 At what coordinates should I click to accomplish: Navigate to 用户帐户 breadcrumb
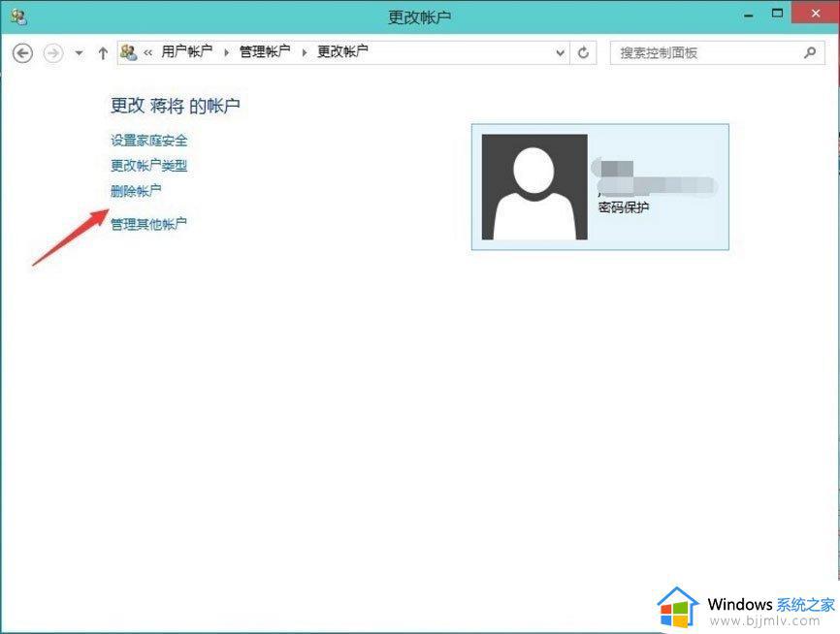click(186, 51)
